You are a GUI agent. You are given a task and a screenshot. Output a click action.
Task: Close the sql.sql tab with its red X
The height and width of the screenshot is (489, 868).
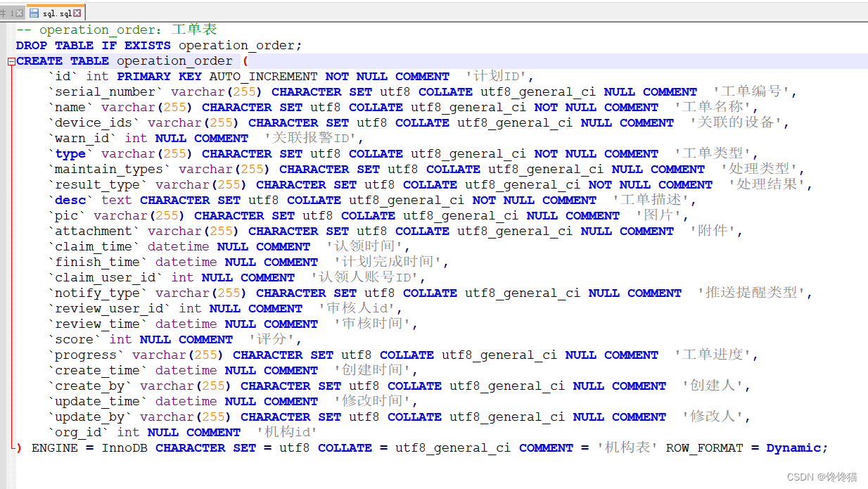(77, 13)
